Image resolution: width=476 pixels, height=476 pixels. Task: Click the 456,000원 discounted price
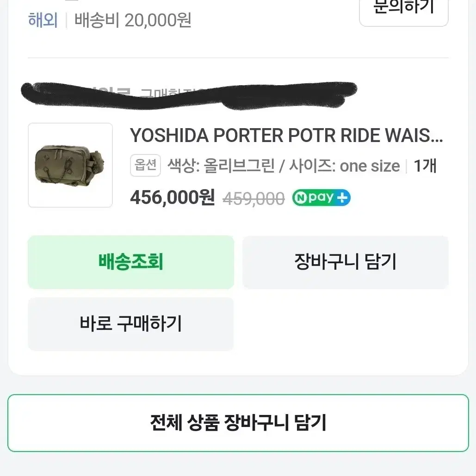tap(172, 198)
